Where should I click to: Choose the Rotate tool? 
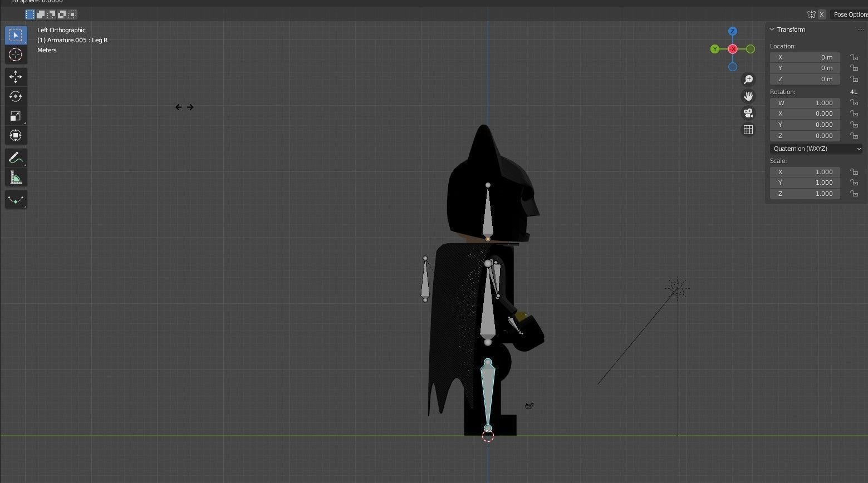pyautogui.click(x=16, y=96)
